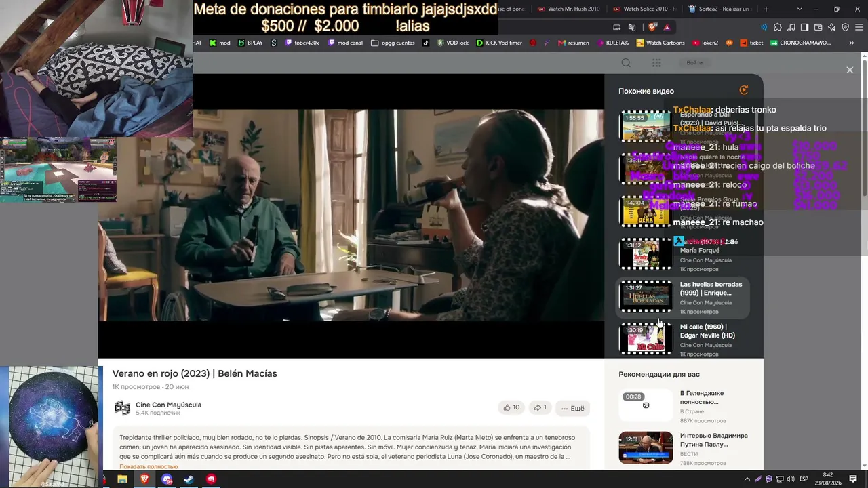The height and width of the screenshot is (488, 868).
Task: Open the browser hamburger main menu
Action: 859,27
